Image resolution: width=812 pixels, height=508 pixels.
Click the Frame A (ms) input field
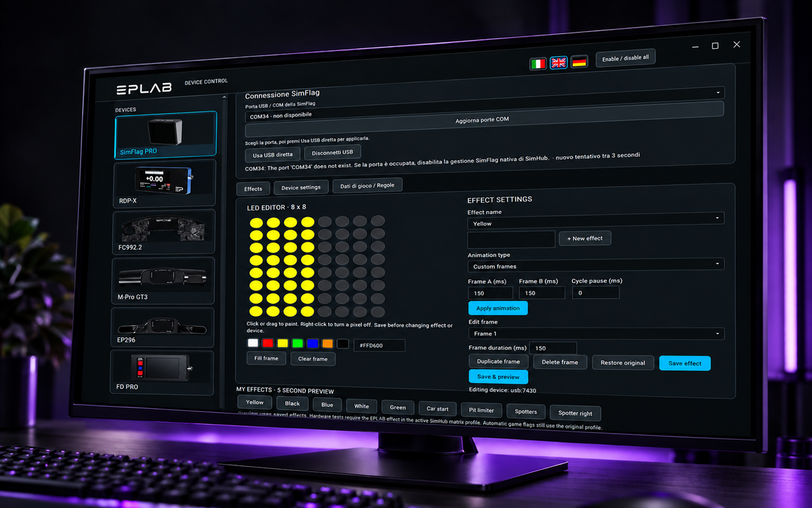491,293
